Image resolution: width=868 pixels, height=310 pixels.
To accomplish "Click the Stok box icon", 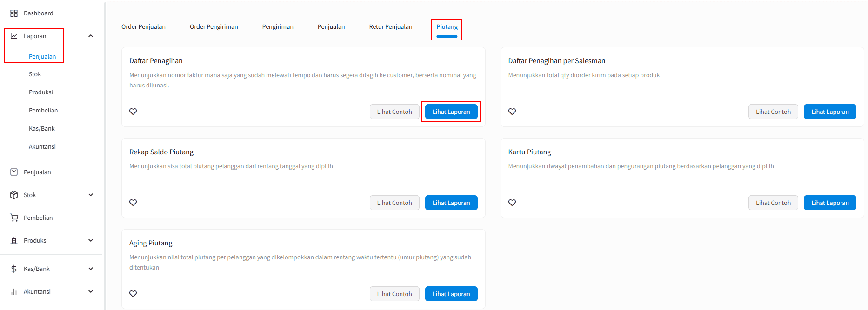I will click(x=14, y=195).
